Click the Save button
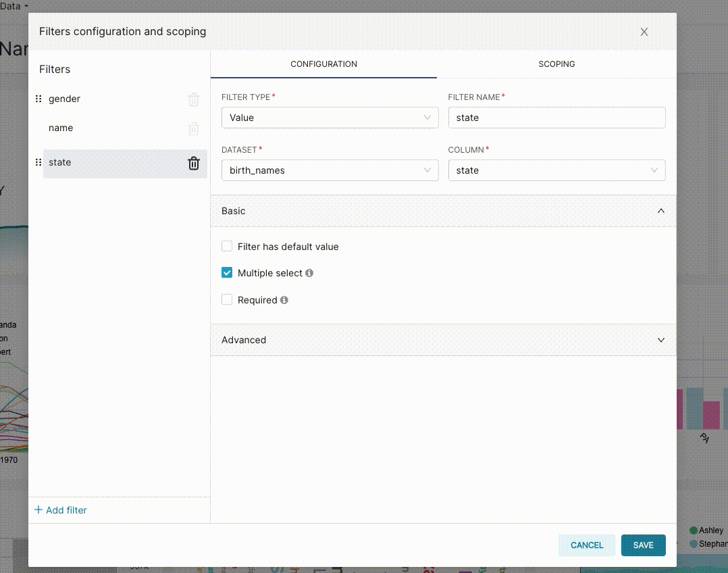This screenshot has width=728, height=573. [643, 545]
